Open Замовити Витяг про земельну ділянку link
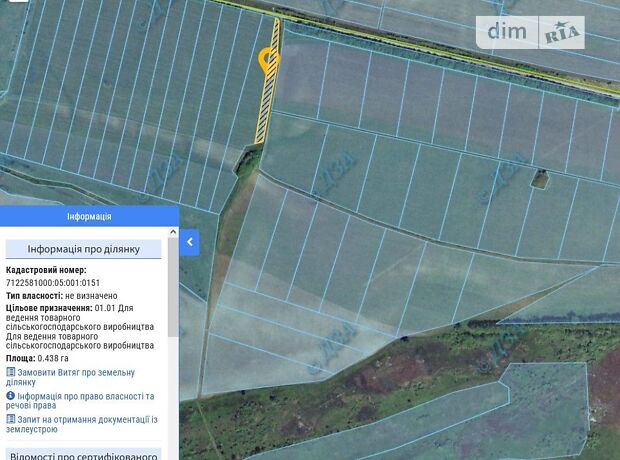Viewport: 620px width, 460px height. [86, 377]
